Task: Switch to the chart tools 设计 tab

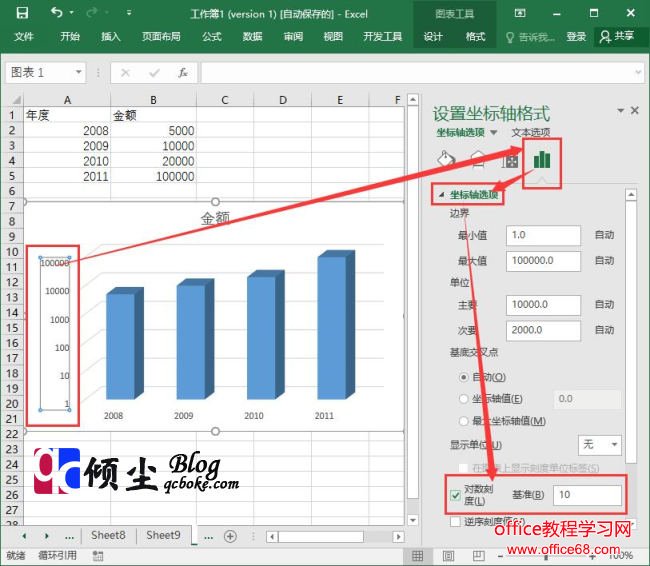Action: pos(433,36)
